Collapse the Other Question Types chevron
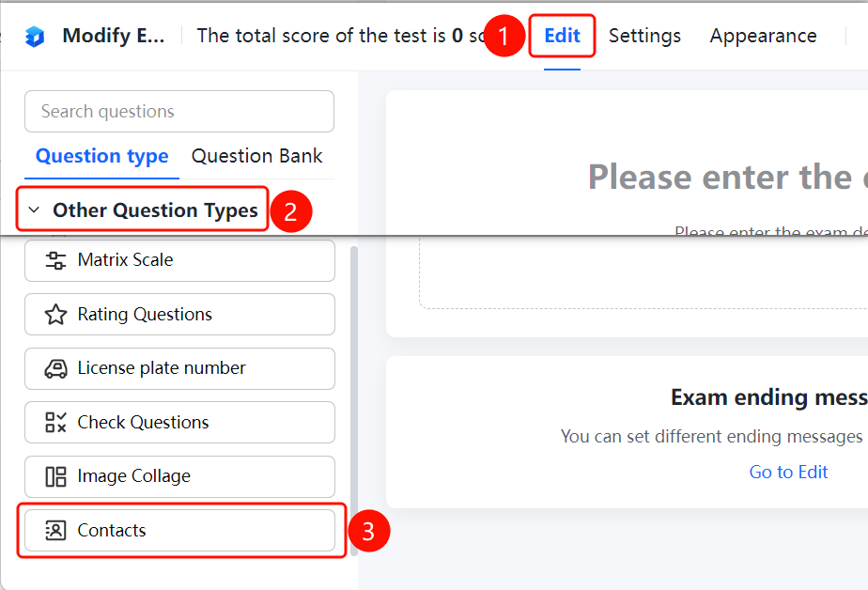The height and width of the screenshot is (590, 868). click(x=34, y=210)
